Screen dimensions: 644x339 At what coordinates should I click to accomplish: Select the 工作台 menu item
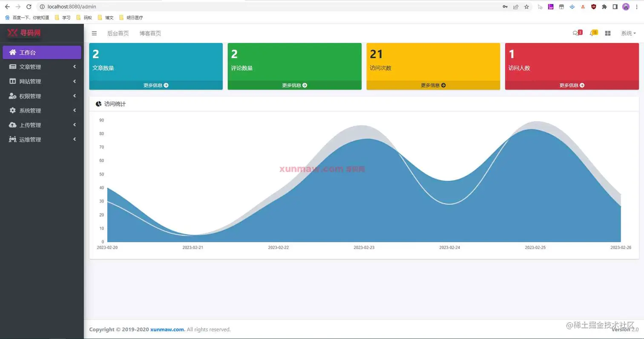pyautogui.click(x=42, y=52)
